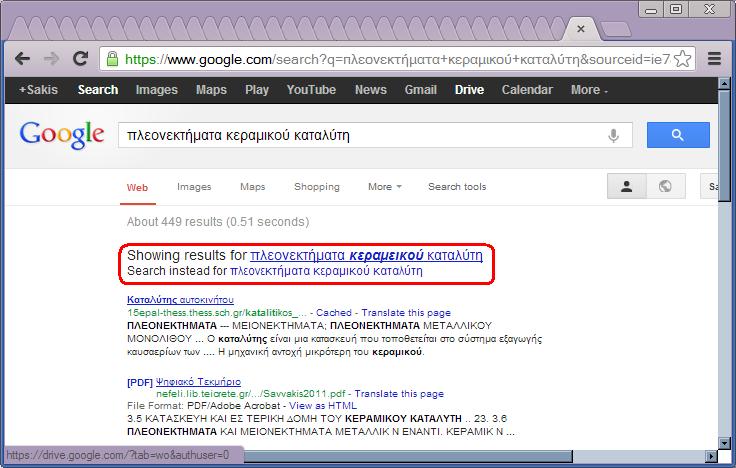Switch to the Maps results tab
This screenshot has height=468, width=736.
(253, 187)
